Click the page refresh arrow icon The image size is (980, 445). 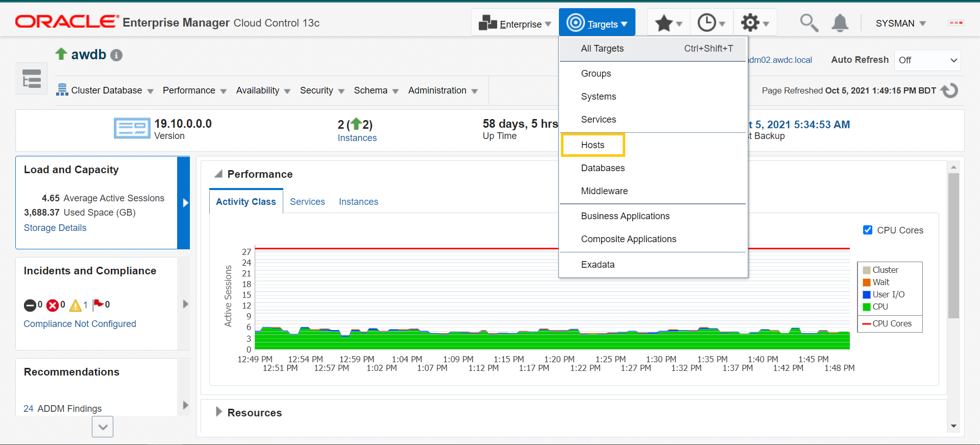(x=949, y=90)
